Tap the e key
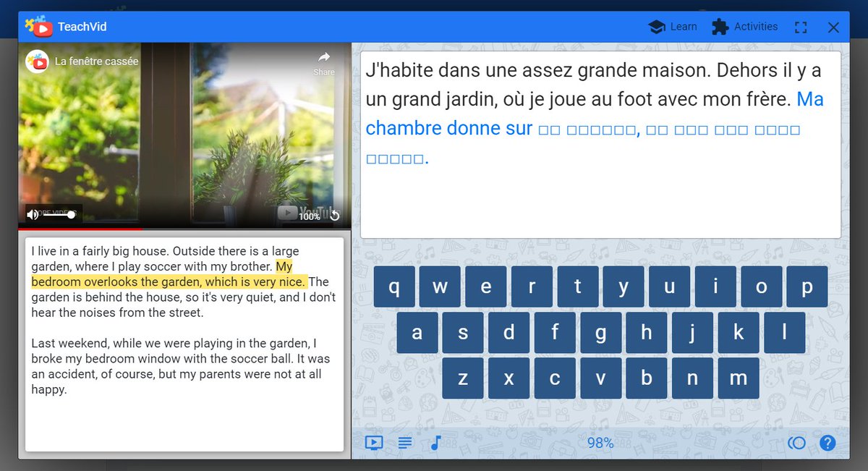The height and width of the screenshot is (471, 868). (x=486, y=287)
